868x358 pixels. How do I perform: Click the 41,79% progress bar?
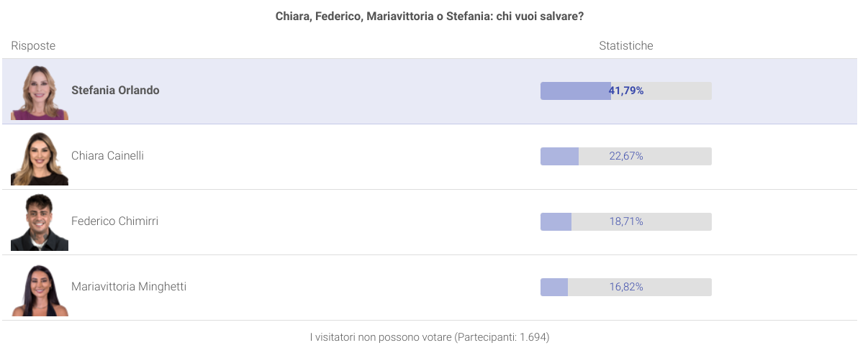(626, 91)
